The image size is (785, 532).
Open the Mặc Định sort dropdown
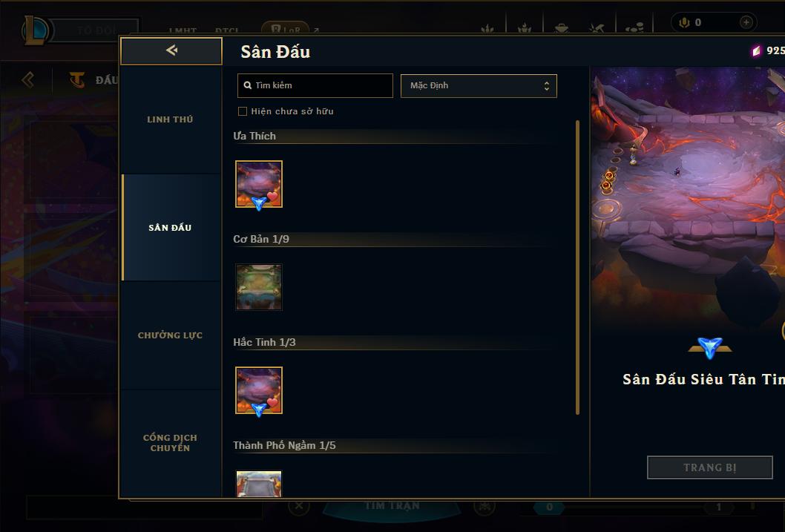[479, 85]
